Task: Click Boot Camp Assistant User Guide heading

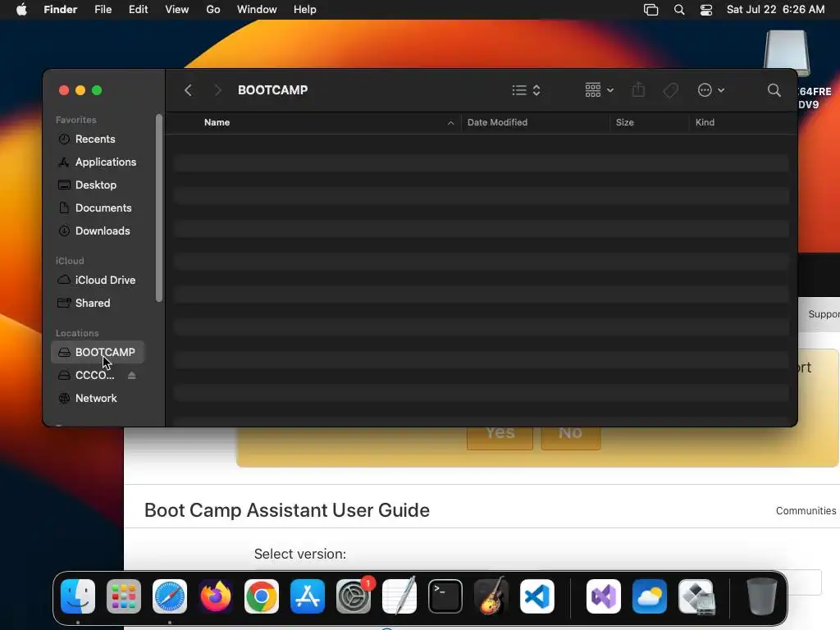Action: click(287, 510)
